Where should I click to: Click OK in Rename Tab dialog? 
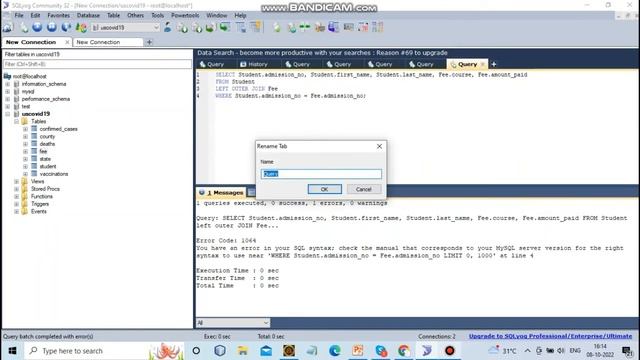pyautogui.click(x=324, y=189)
